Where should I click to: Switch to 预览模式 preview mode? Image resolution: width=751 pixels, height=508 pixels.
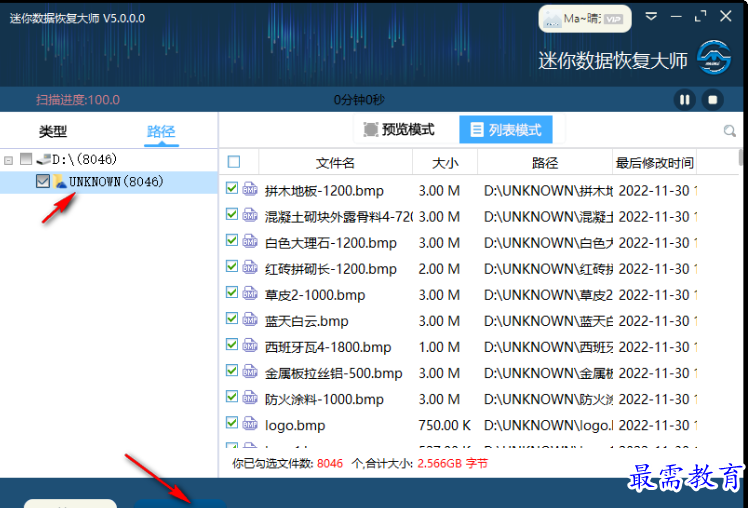click(x=399, y=129)
